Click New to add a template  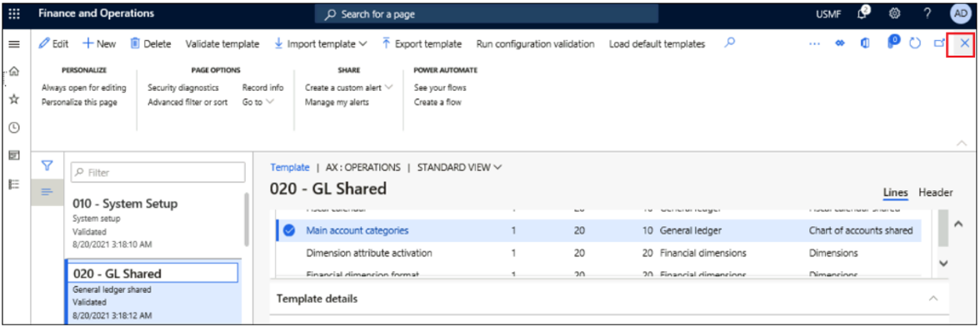point(98,43)
